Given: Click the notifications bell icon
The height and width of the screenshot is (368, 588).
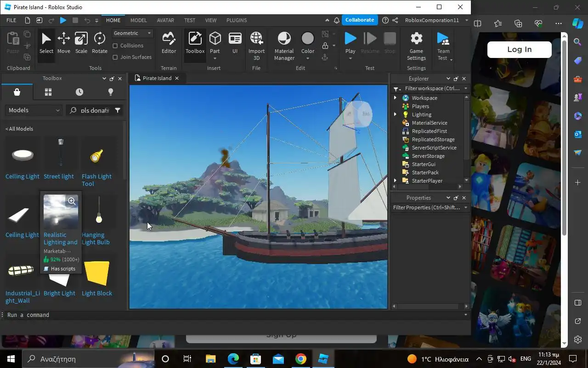Looking at the screenshot, I should [337, 20].
